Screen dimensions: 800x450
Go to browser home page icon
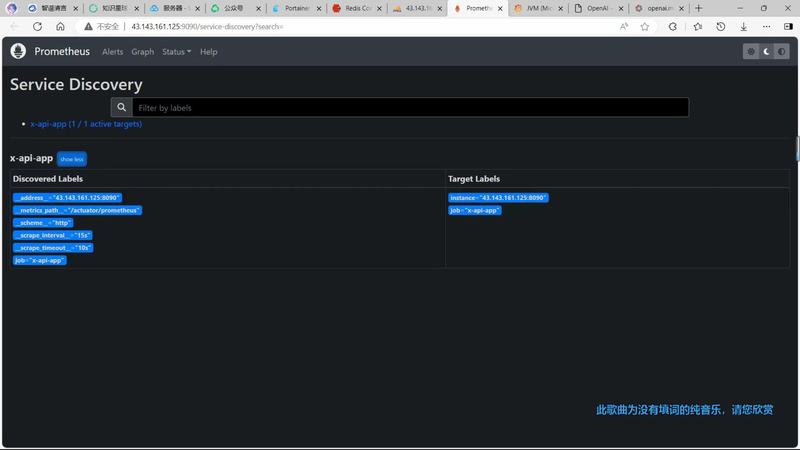(x=60, y=27)
